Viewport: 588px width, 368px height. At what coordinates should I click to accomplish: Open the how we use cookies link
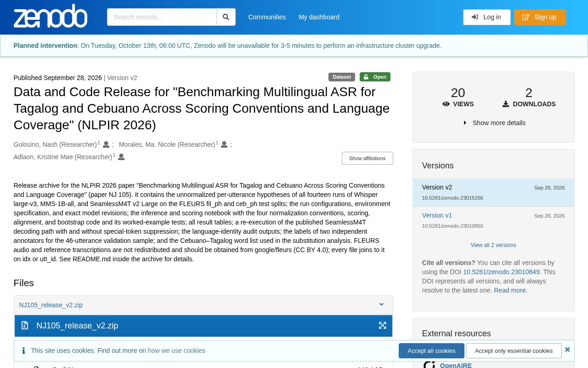[x=176, y=351]
